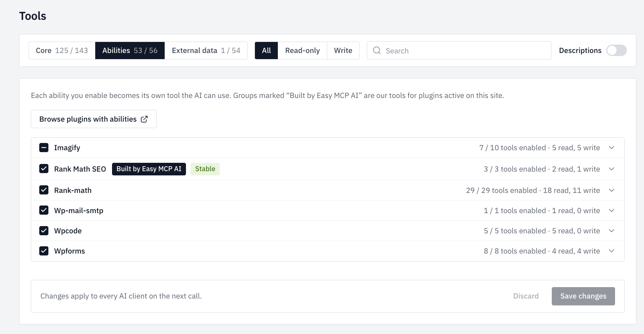Viewport: 644px width, 334px height.
Task: Click the Tools page heading
Action: coord(33,16)
